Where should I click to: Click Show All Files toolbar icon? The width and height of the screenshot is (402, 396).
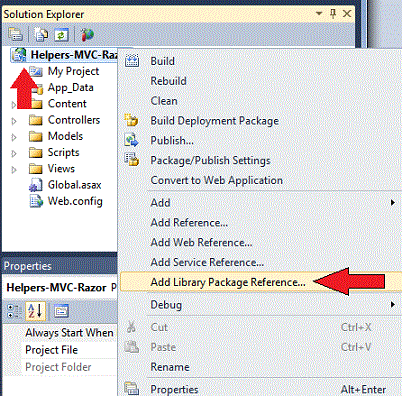41,35
